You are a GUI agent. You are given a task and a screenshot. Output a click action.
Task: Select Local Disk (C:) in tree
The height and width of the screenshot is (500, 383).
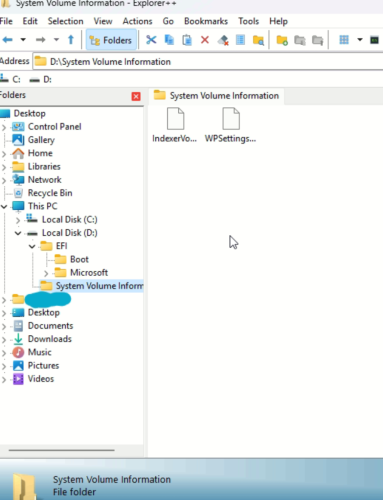(x=70, y=220)
